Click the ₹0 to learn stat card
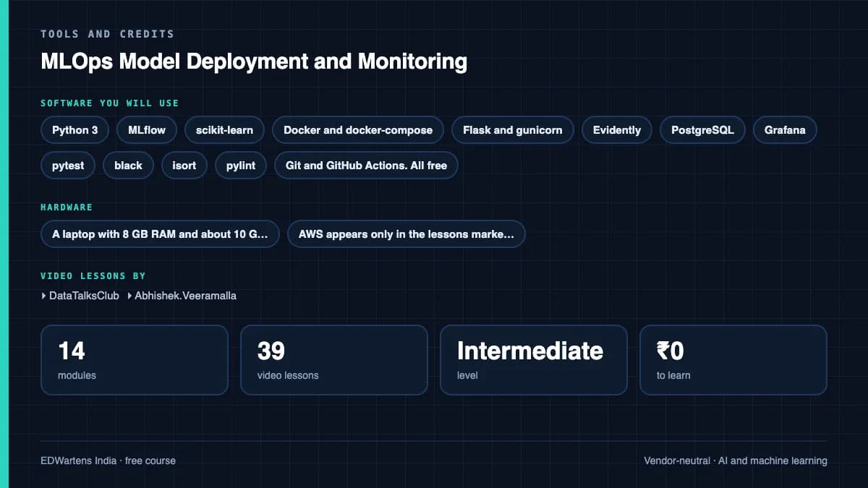This screenshot has width=868, height=488. (733, 360)
